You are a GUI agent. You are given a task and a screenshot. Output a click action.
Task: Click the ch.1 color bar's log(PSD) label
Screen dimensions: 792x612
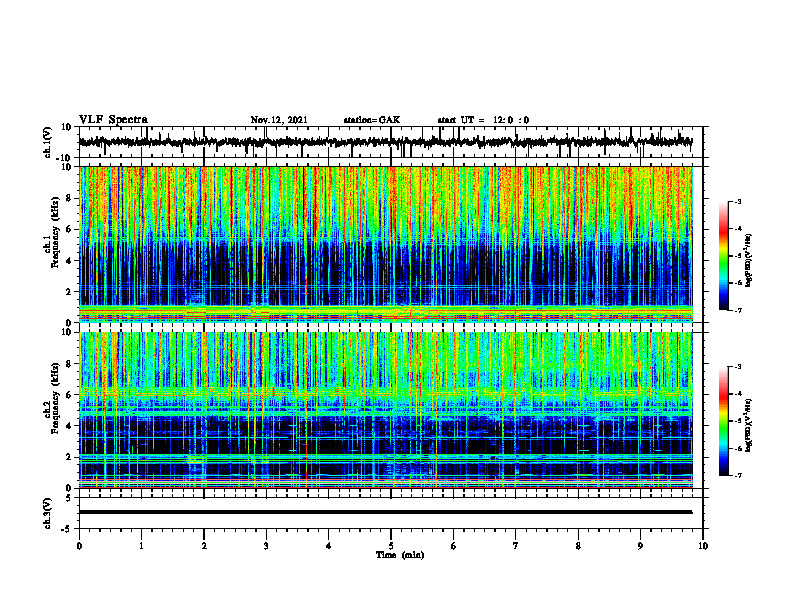tap(749, 261)
